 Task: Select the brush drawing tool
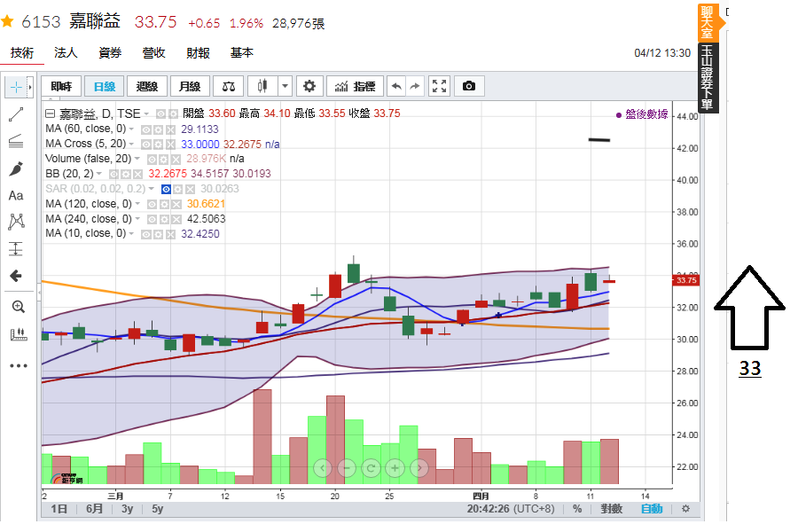coord(16,168)
